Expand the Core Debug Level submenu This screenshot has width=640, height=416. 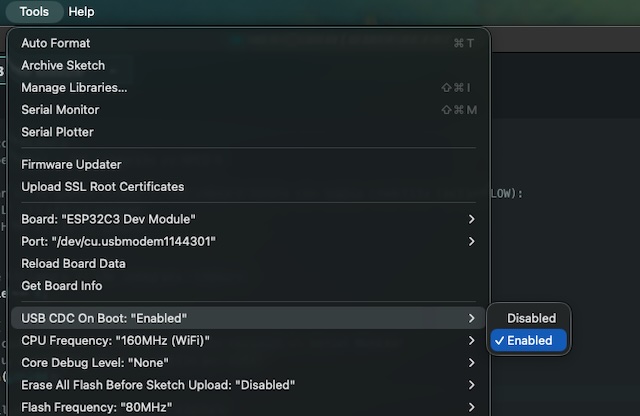pyautogui.click(x=94, y=362)
